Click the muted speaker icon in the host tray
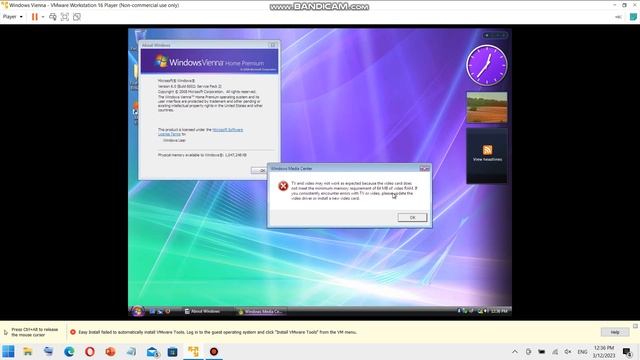 tap(568, 352)
